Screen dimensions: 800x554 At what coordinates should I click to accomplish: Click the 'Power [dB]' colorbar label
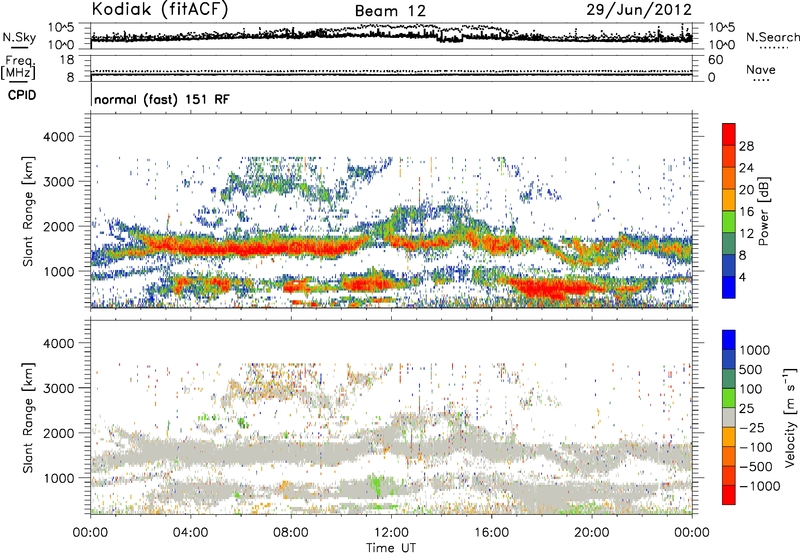[x=763, y=211]
